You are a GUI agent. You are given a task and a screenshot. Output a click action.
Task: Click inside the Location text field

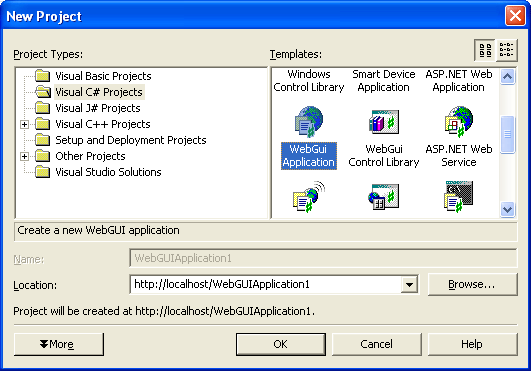pyautogui.click(x=266, y=284)
